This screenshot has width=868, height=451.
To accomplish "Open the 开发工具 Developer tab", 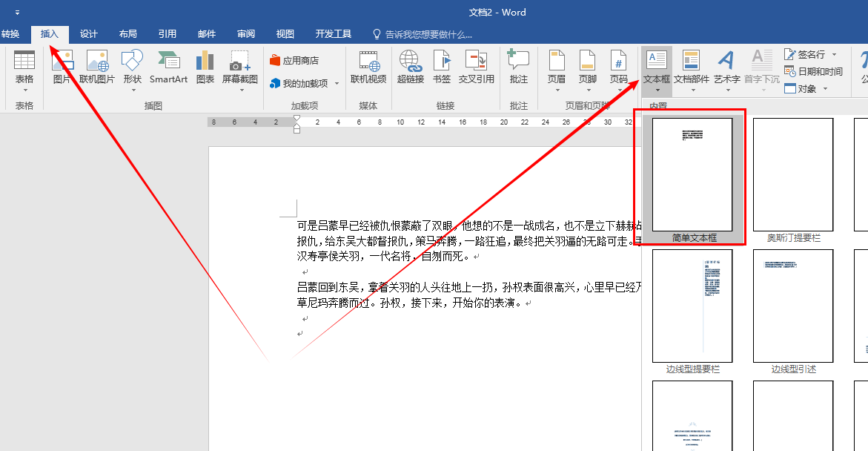I will 334,34.
